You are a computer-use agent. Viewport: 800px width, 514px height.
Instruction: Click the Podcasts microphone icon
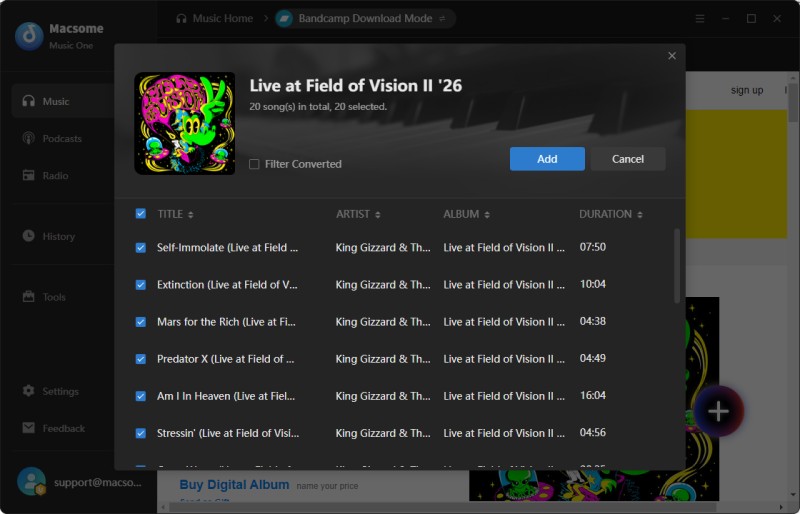[29, 138]
